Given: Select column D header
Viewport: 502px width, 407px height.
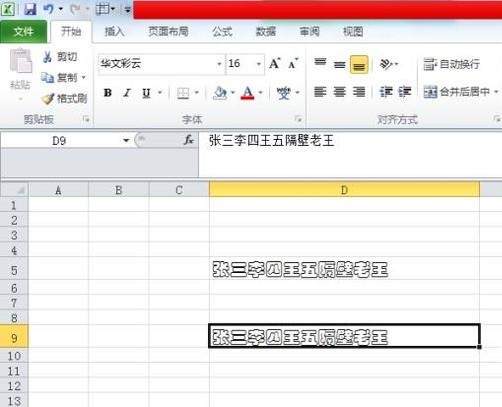Looking at the screenshot, I should 344,190.
